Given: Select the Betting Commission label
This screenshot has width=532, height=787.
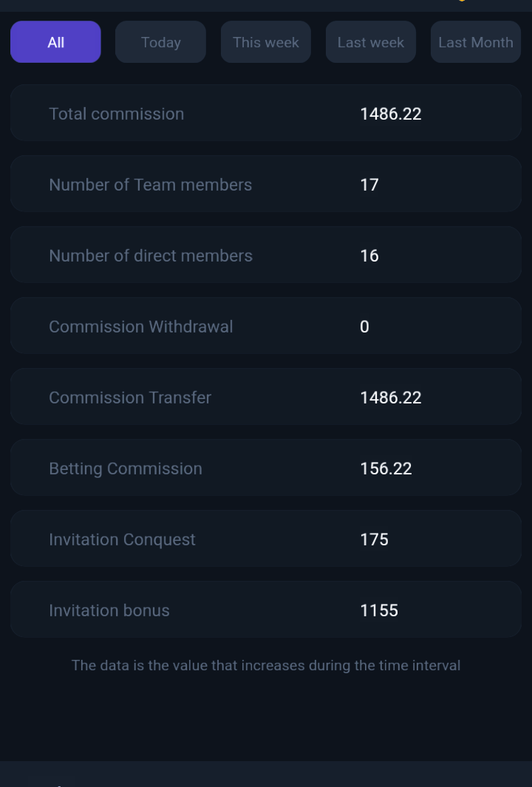Looking at the screenshot, I should [126, 469].
